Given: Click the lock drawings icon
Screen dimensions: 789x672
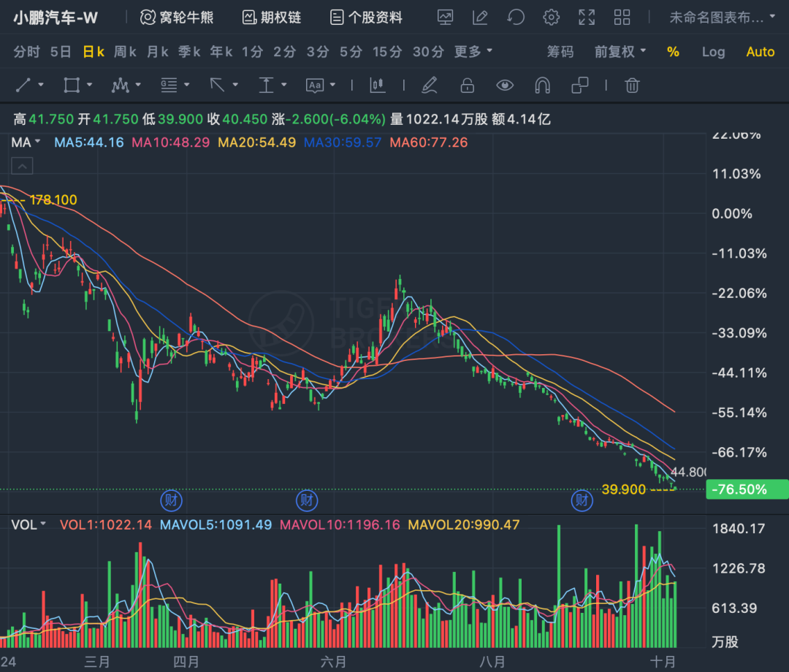Looking at the screenshot, I should [x=468, y=85].
